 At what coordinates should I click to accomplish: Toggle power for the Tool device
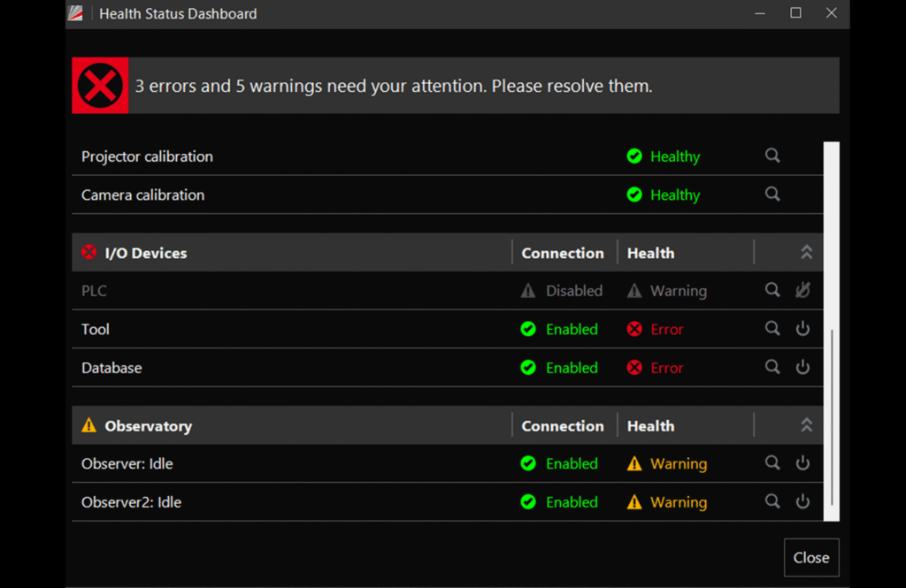pos(802,329)
